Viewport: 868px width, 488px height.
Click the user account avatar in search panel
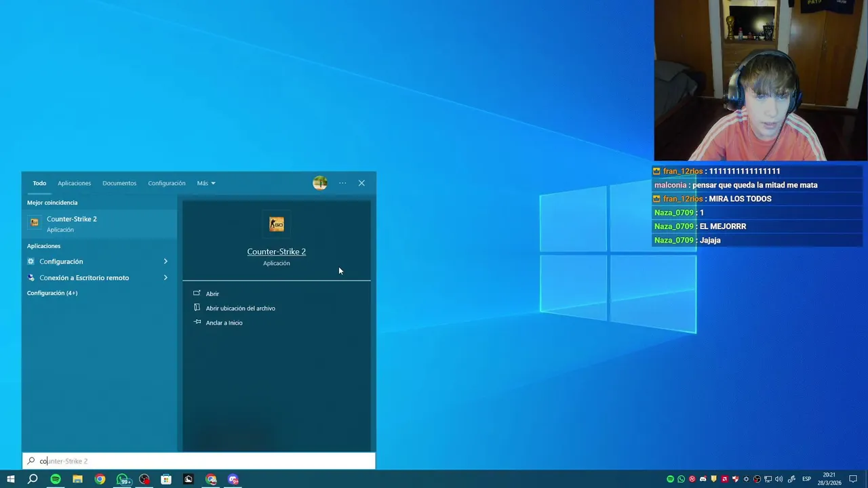pyautogui.click(x=320, y=183)
